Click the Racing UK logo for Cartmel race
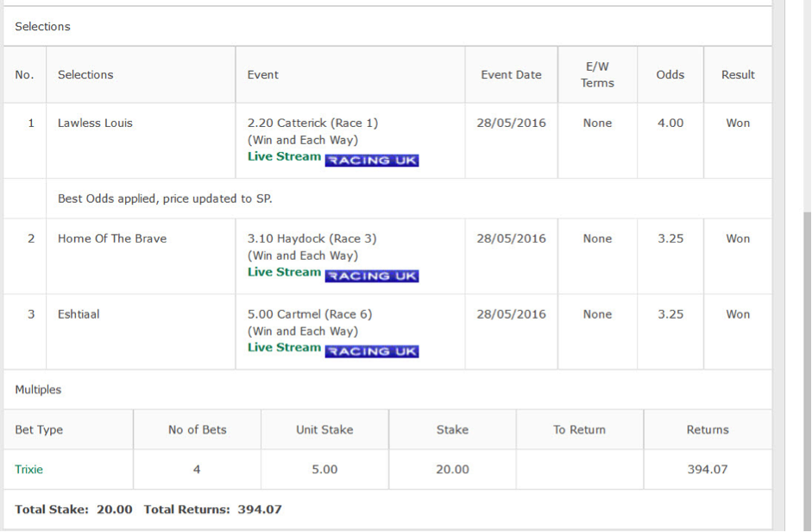 tap(372, 351)
